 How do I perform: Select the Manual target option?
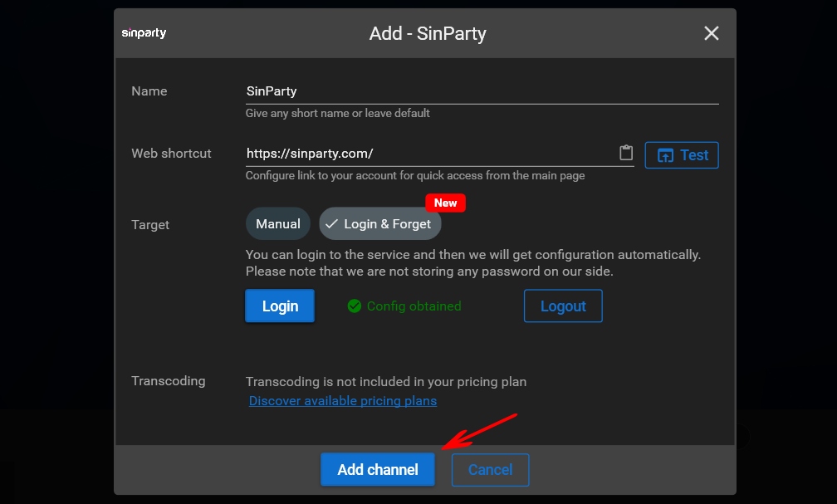(x=278, y=223)
